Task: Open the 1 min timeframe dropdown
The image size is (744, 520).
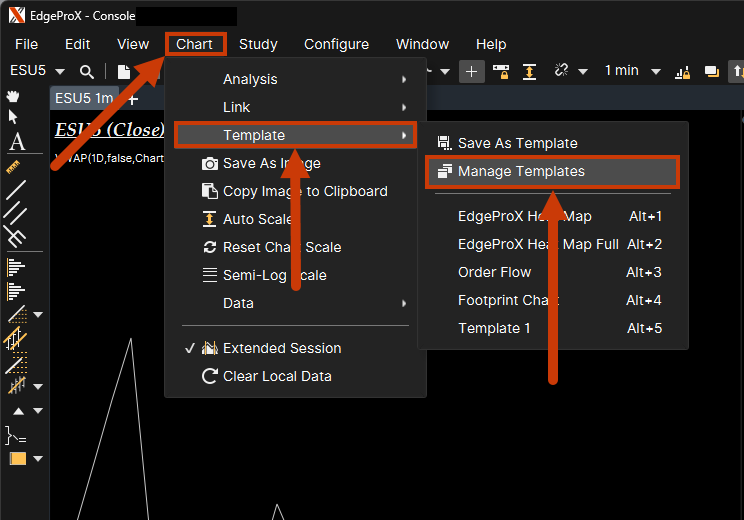Action: click(656, 71)
